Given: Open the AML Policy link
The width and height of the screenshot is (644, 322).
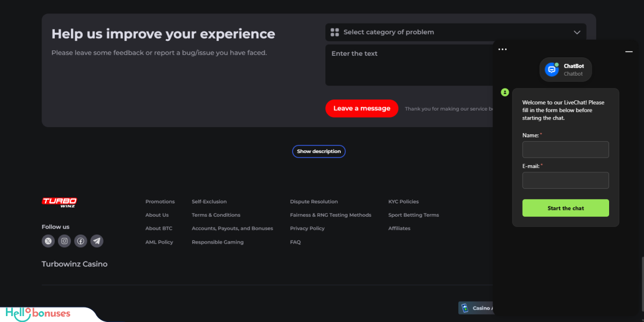Looking at the screenshot, I should pyautogui.click(x=159, y=242).
